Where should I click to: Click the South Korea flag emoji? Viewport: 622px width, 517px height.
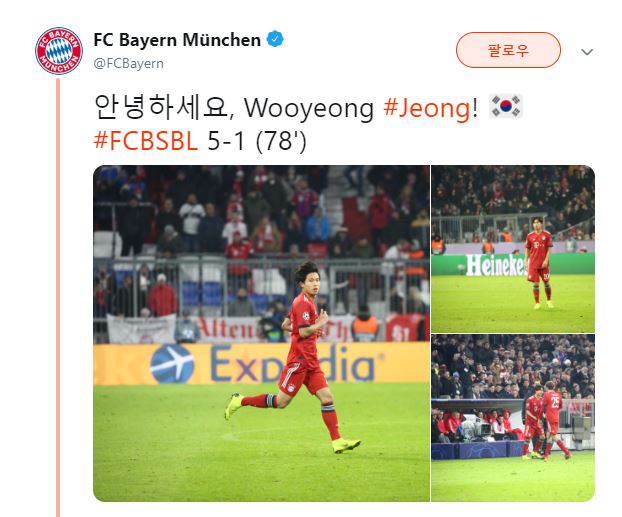coord(506,106)
